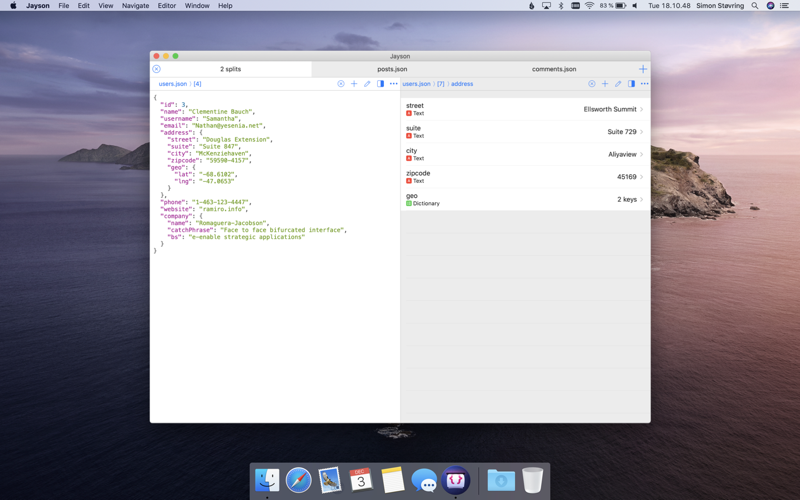Launch Safari from the Dock
This screenshot has width=800, height=500.
(298, 480)
